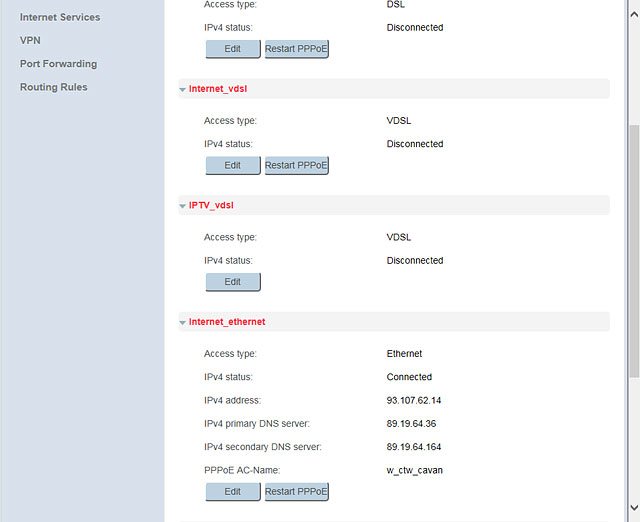Screen dimensions: 640x522
Task: Click the Internet_vdsl section title
Action: pyautogui.click(x=218, y=89)
